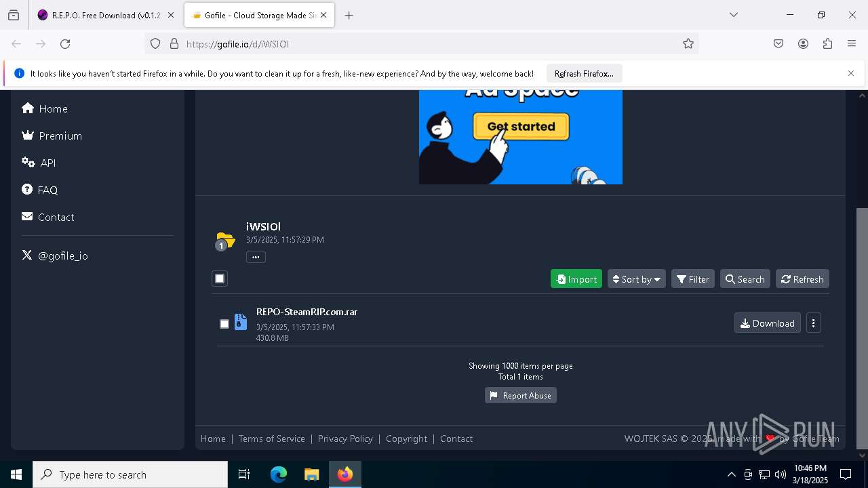Open the FAQ question-mark item
Image resolution: width=868 pixels, height=488 pixels.
39,190
